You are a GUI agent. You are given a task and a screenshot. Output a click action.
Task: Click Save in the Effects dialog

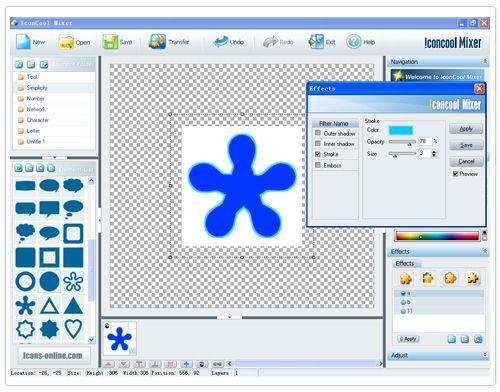466,145
